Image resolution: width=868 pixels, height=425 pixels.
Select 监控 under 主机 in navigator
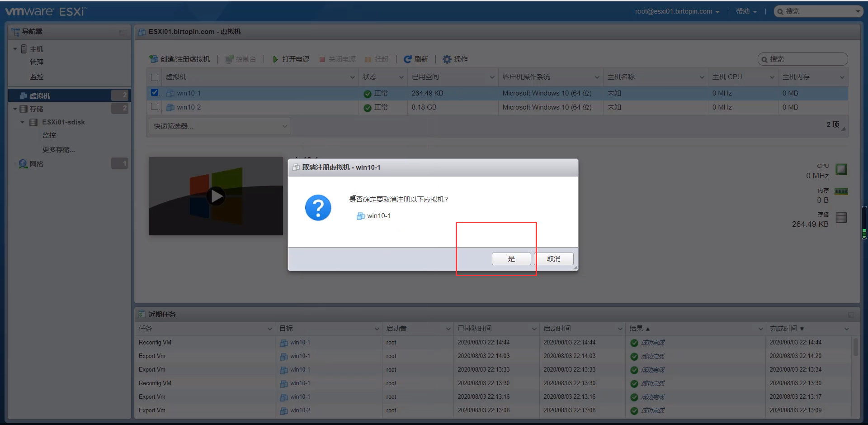(x=37, y=77)
